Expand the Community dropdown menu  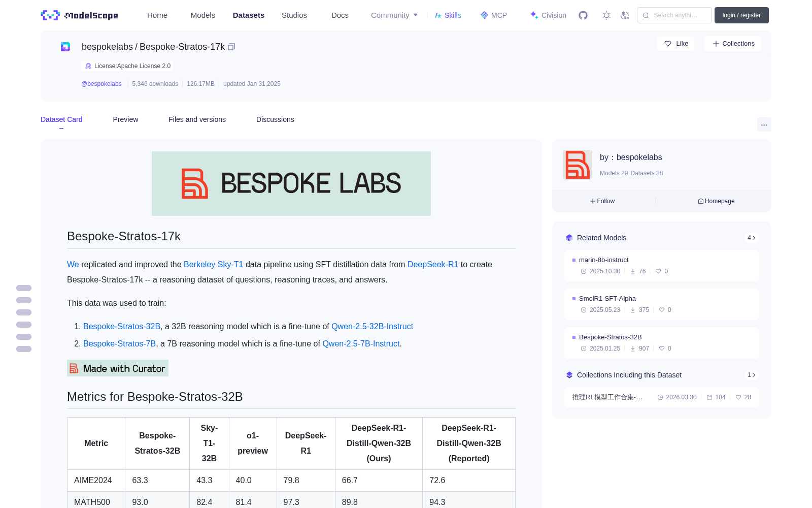(394, 15)
